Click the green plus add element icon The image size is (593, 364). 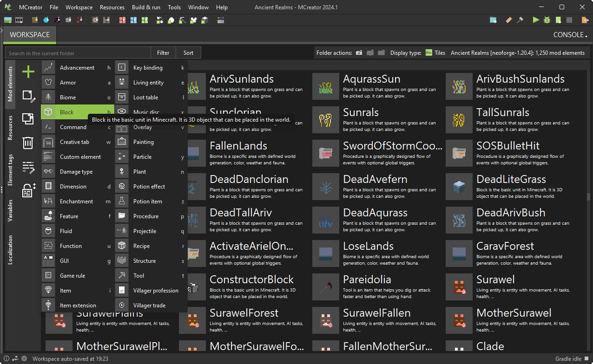pyautogui.click(x=28, y=71)
